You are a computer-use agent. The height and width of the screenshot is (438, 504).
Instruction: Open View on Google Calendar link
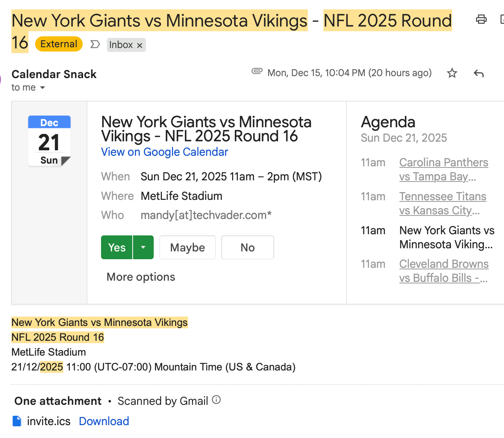pyautogui.click(x=165, y=152)
